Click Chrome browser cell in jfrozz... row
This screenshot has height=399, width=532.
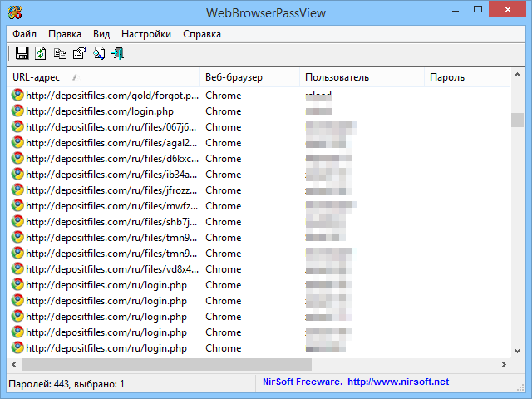pyautogui.click(x=224, y=190)
